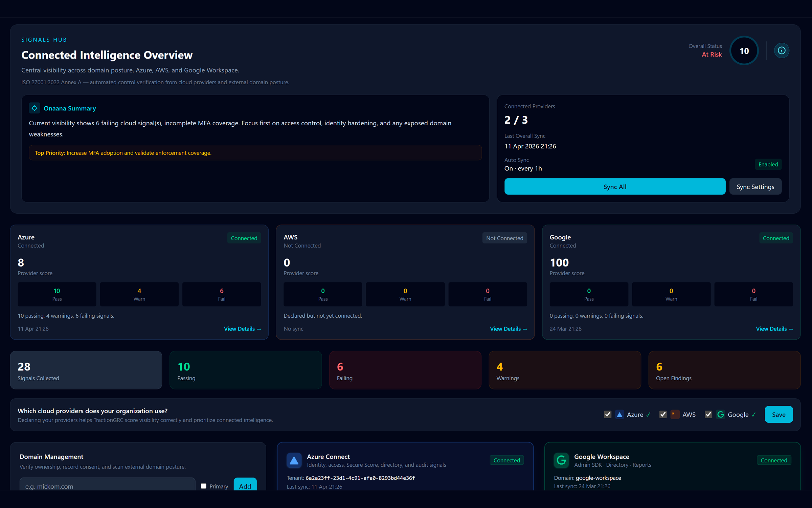The width and height of the screenshot is (812, 508).
Task: Open Sync Settings
Action: click(755, 187)
